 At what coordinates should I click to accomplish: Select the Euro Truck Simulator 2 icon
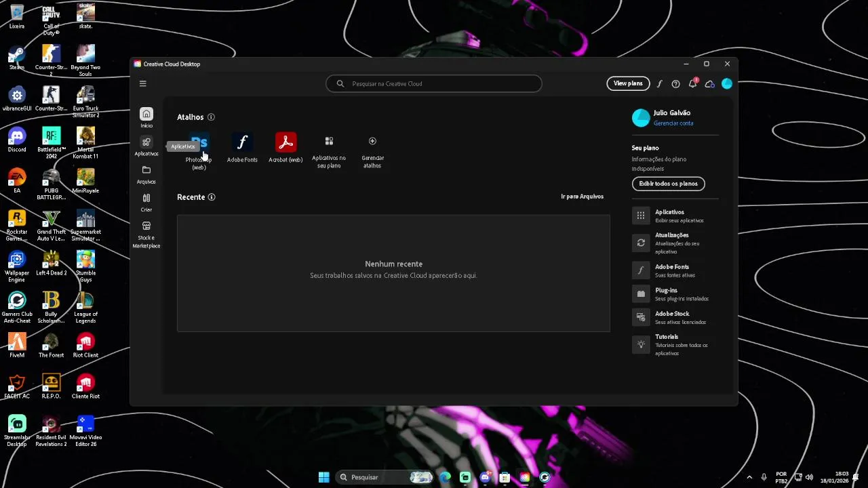(85, 102)
